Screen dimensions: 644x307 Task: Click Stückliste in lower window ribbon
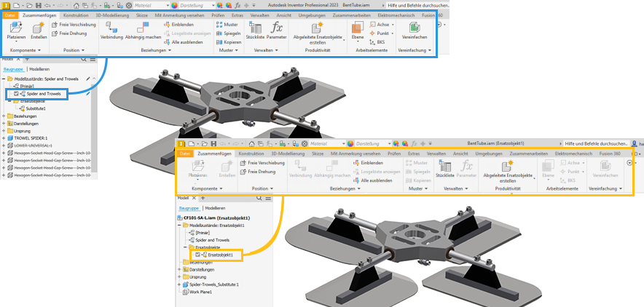coord(445,169)
